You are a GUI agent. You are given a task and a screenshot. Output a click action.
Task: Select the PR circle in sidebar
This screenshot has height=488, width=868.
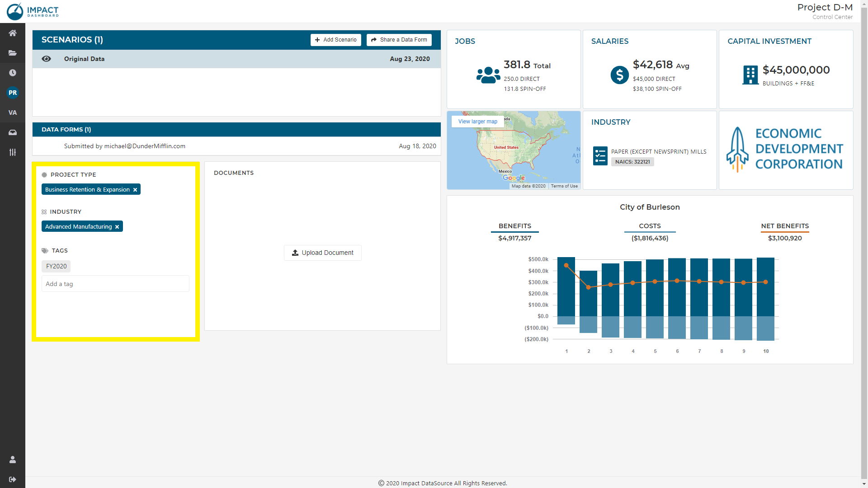coord(13,93)
